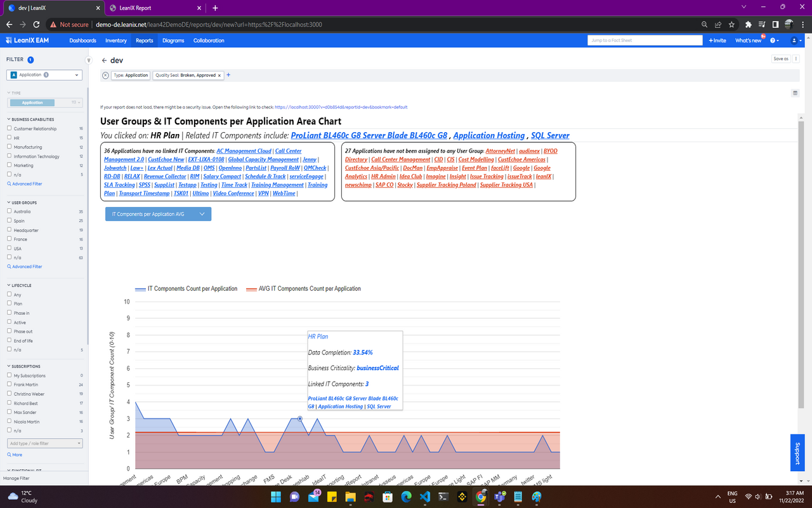Open Visual Studio Code from the taskbar
This screenshot has width=812, height=508.
tap(424, 497)
